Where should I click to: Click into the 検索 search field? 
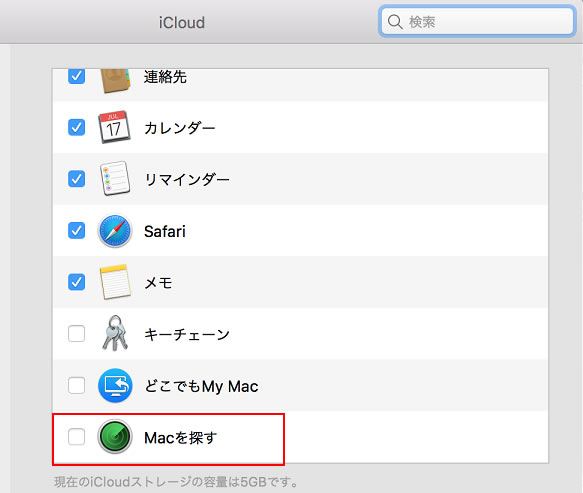(x=477, y=22)
